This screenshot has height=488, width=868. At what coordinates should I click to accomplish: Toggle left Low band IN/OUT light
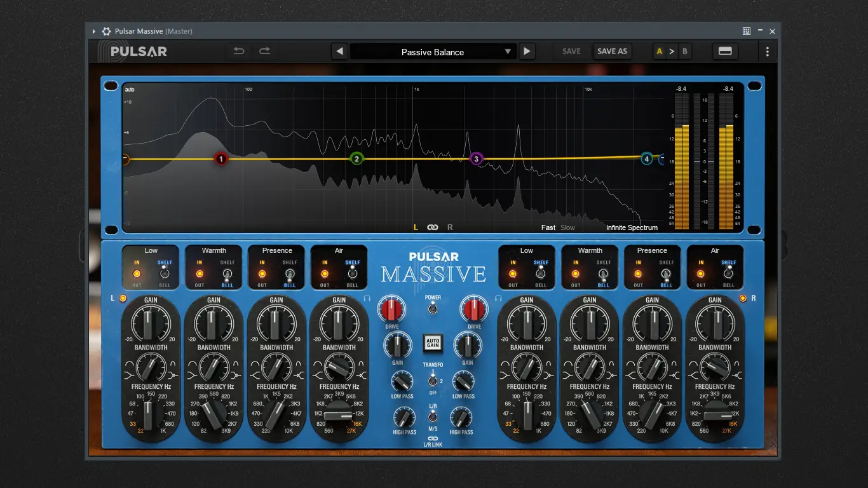tap(136, 274)
